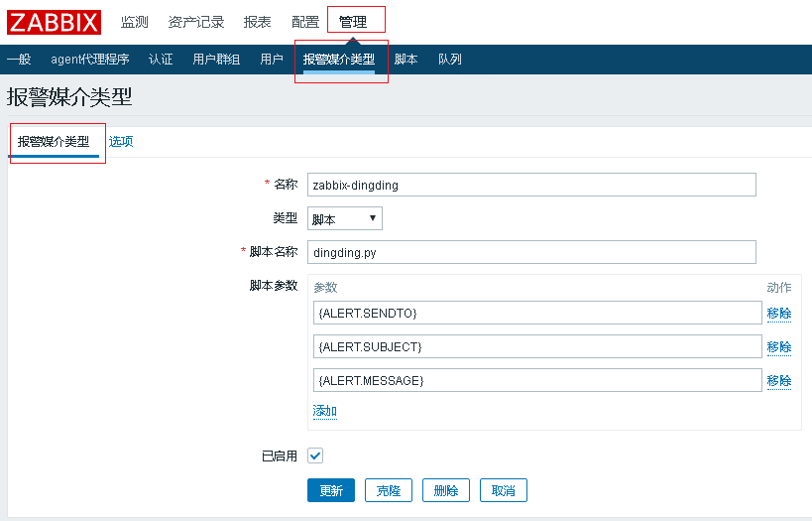This screenshot has width=812, height=521.
Task: Open the 监测 top menu
Action: point(134,22)
